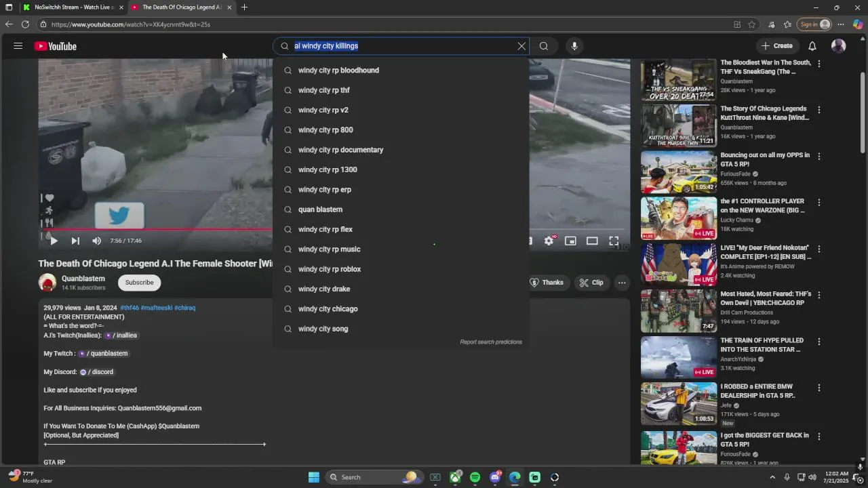Click the Thanks button
This screenshot has height=488, width=868.
[x=547, y=283]
